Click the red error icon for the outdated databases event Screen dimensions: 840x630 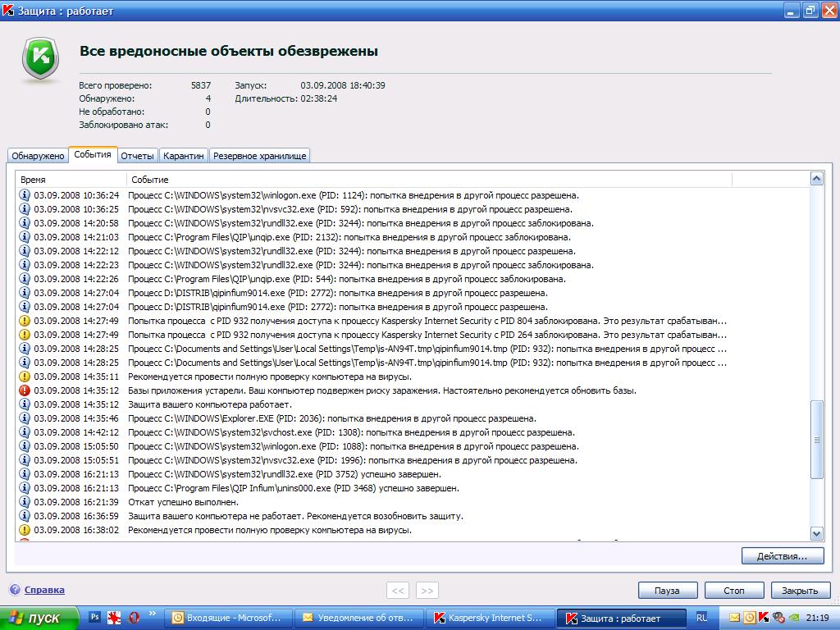tap(24, 390)
